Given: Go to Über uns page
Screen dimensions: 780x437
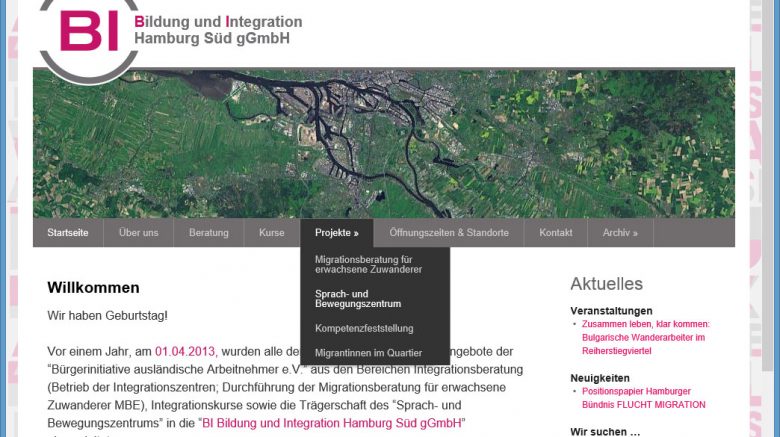Looking at the screenshot, I should [138, 232].
